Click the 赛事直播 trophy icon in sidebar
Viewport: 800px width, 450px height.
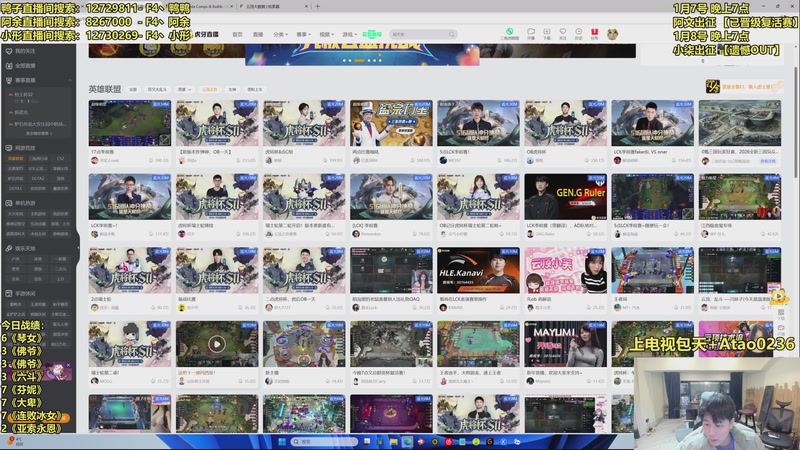pos(9,81)
